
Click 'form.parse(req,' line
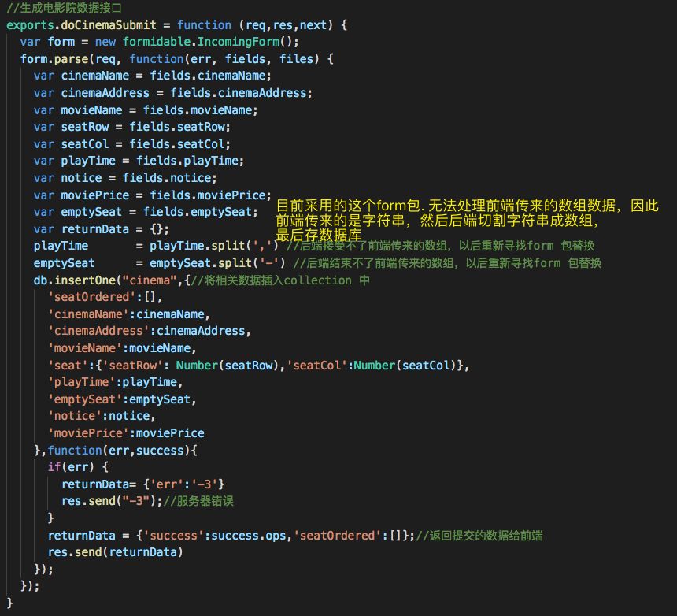(x=71, y=59)
